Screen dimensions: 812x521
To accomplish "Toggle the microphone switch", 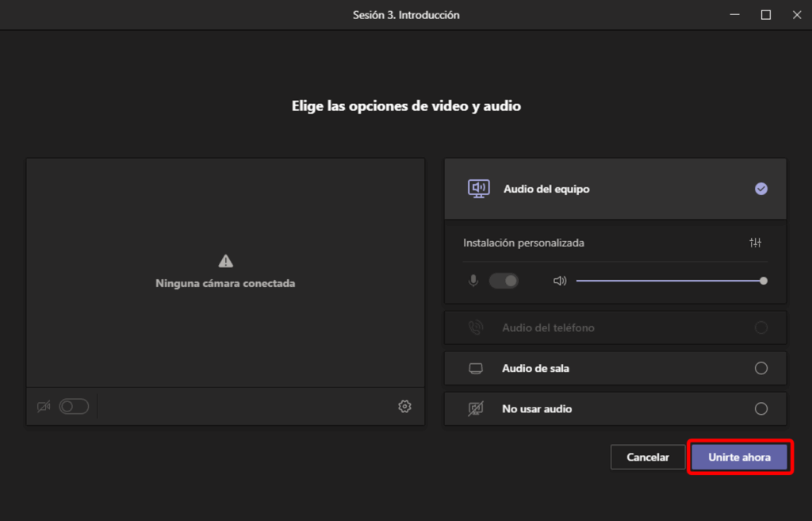I will (x=504, y=281).
